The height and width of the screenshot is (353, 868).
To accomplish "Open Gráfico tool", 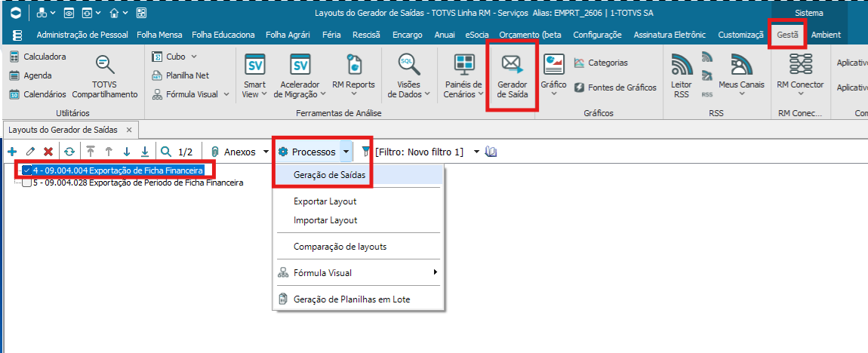I will click(553, 75).
